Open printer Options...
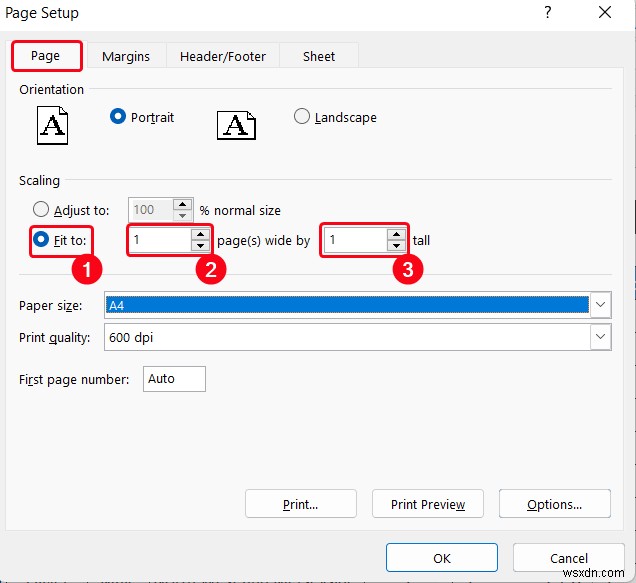The image size is (636, 583). pyautogui.click(x=554, y=504)
